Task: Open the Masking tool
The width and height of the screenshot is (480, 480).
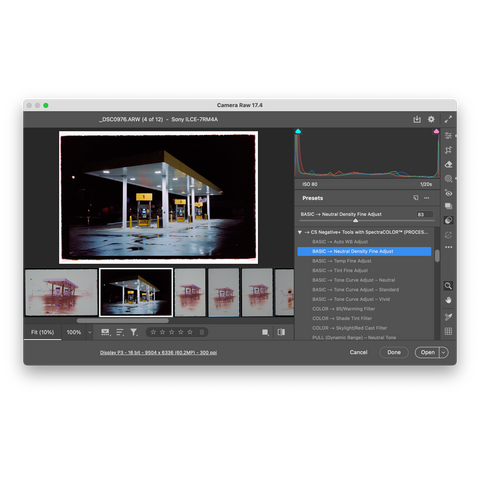Action: (448, 179)
